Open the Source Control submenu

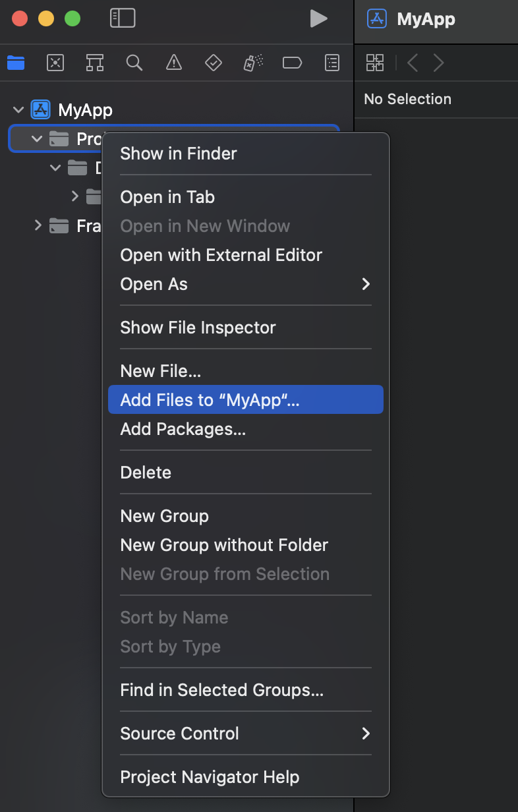tap(245, 734)
